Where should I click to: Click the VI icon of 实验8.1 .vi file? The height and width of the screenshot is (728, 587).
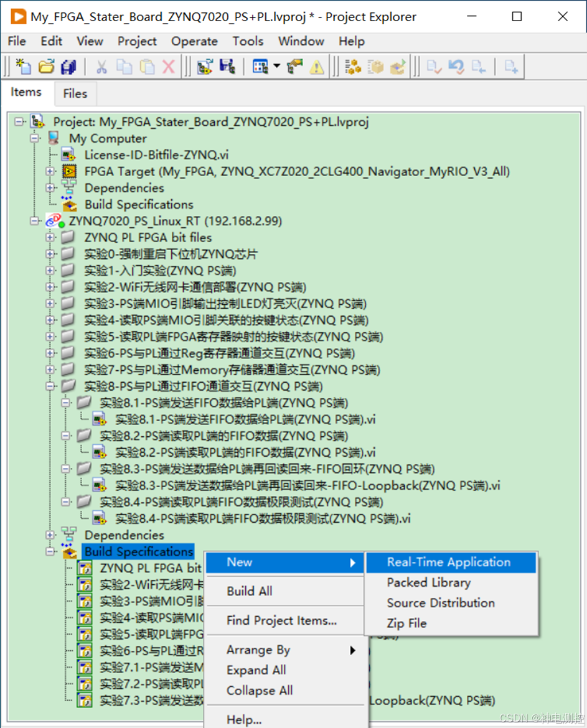[x=100, y=419]
